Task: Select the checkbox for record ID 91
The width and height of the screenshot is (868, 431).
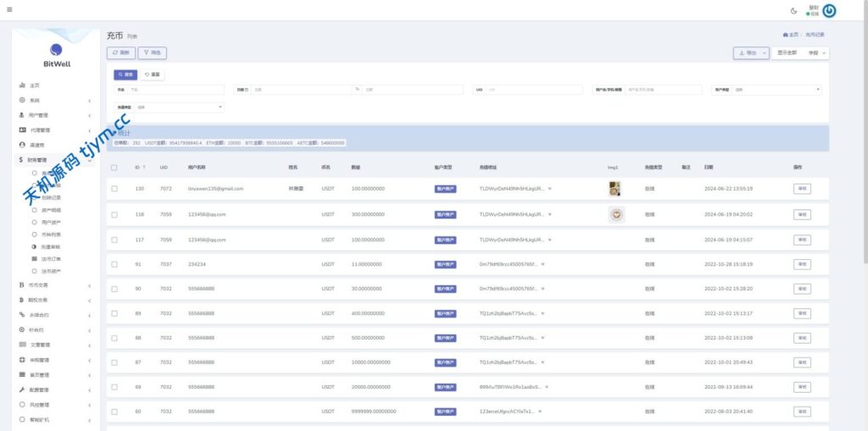Action: coord(114,264)
